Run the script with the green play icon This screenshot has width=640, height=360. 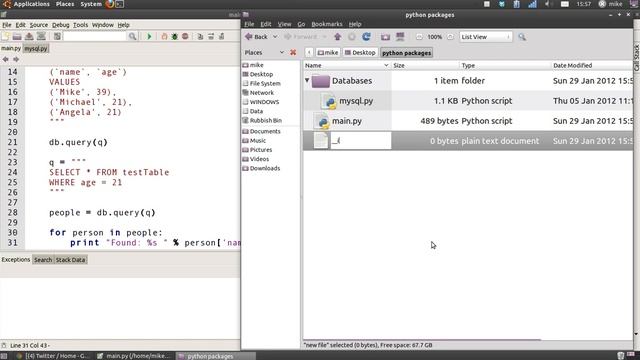[x=149, y=37]
